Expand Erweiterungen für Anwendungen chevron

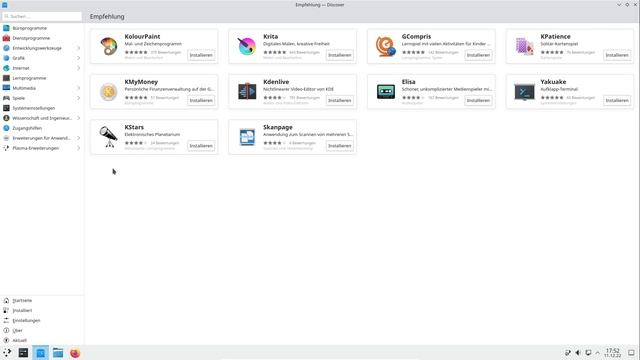pos(78,138)
